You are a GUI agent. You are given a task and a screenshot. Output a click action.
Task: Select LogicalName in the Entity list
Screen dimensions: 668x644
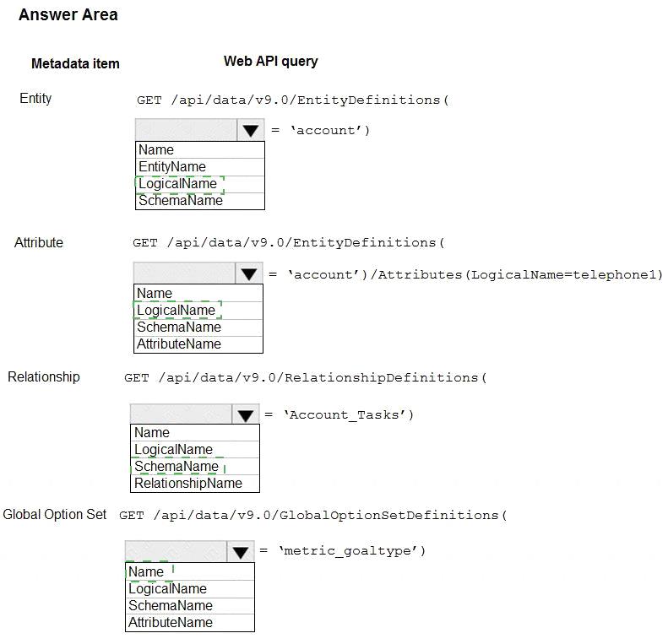pos(200,184)
